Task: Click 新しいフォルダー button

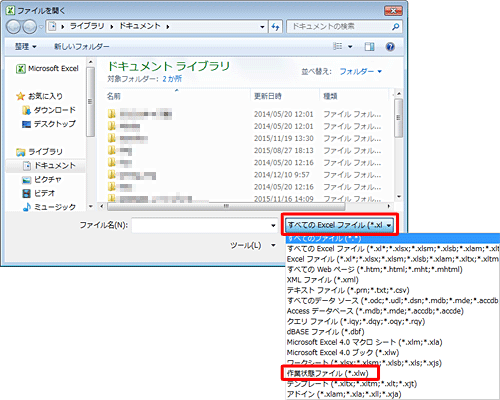Action: [x=82, y=47]
